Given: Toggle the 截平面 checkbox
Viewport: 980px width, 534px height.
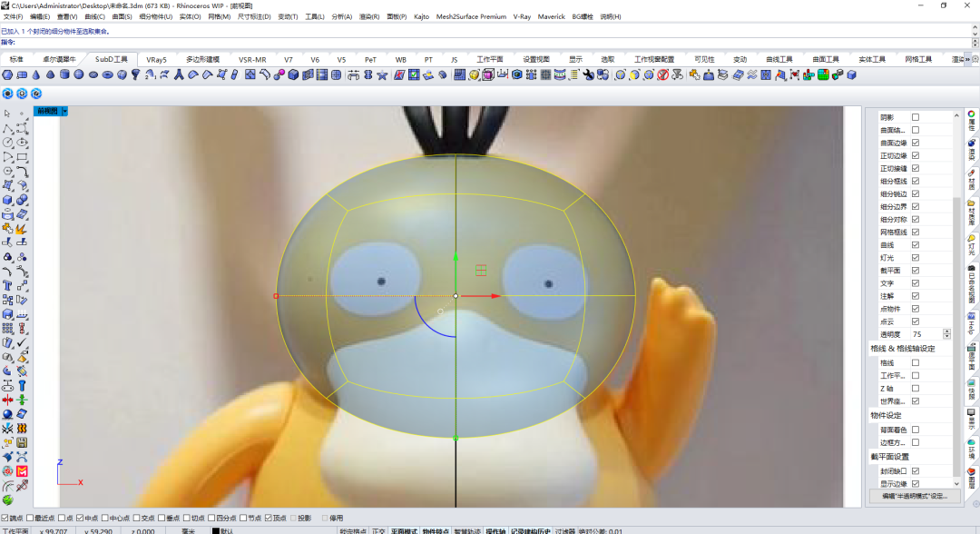Looking at the screenshot, I should (916, 270).
